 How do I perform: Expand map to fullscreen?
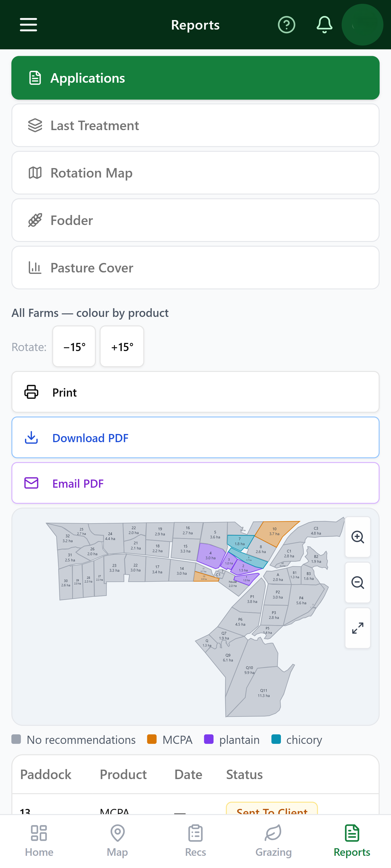click(358, 628)
